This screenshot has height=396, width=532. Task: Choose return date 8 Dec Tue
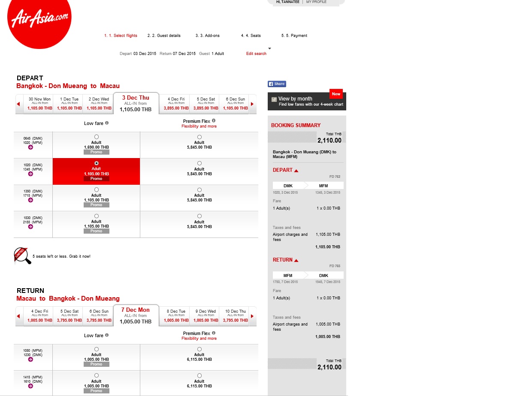coord(176,316)
